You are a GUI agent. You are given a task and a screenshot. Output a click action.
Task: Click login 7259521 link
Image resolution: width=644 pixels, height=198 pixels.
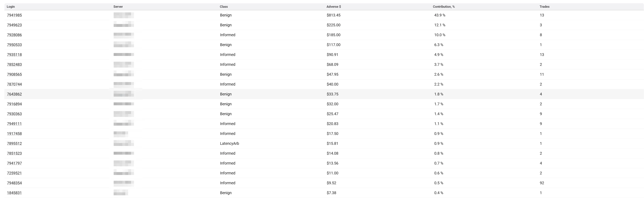pyautogui.click(x=14, y=173)
